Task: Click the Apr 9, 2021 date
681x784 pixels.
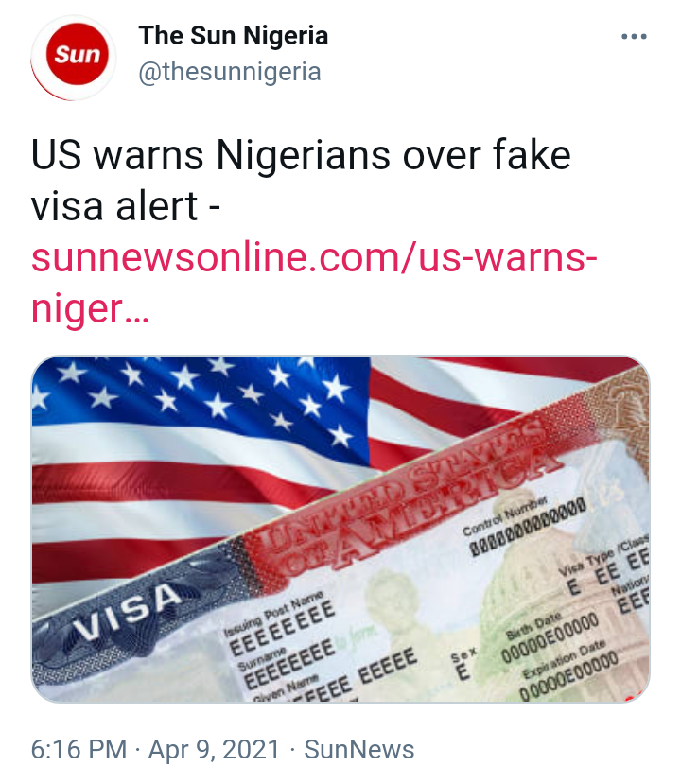Action: (x=214, y=750)
